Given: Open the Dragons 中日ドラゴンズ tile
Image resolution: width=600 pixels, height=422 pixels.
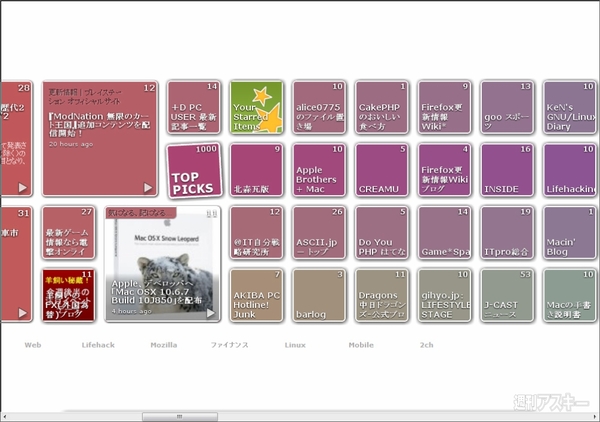Looking at the screenshot, I should [x=382, y=295].
